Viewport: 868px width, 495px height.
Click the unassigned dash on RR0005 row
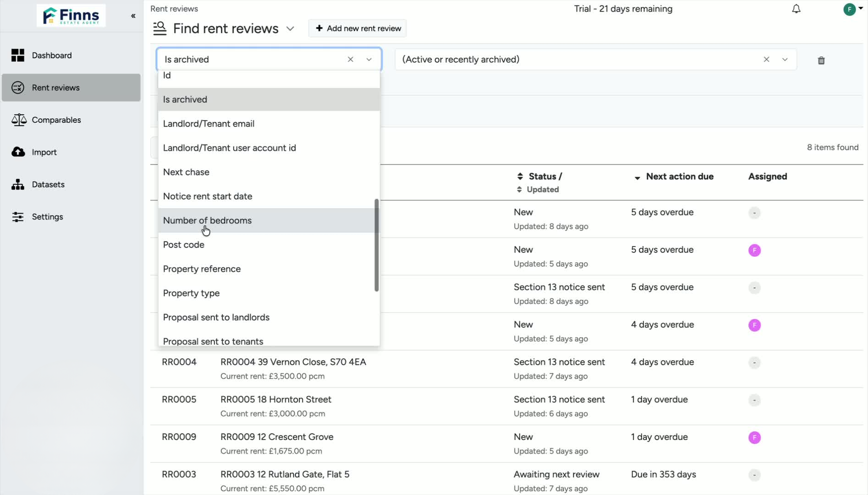click(x=755, y=401)
